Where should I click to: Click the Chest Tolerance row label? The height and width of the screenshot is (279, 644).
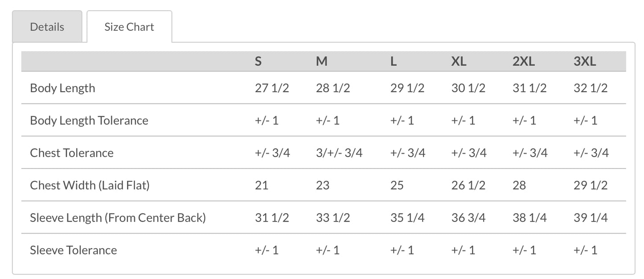pos(72,153)
